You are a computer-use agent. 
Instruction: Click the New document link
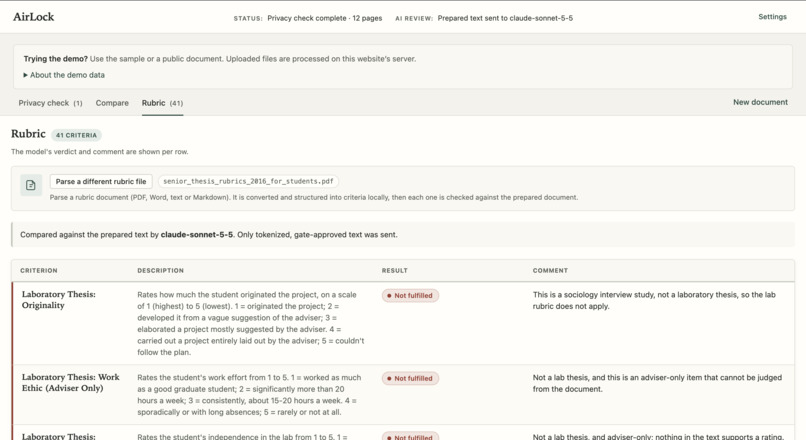(760, 102)
